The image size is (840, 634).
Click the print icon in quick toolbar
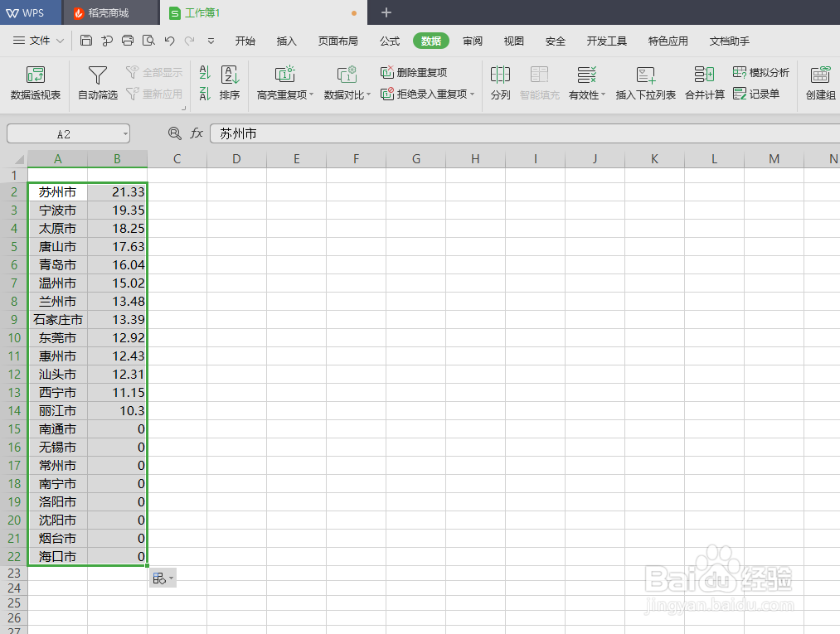pos(128,41)
